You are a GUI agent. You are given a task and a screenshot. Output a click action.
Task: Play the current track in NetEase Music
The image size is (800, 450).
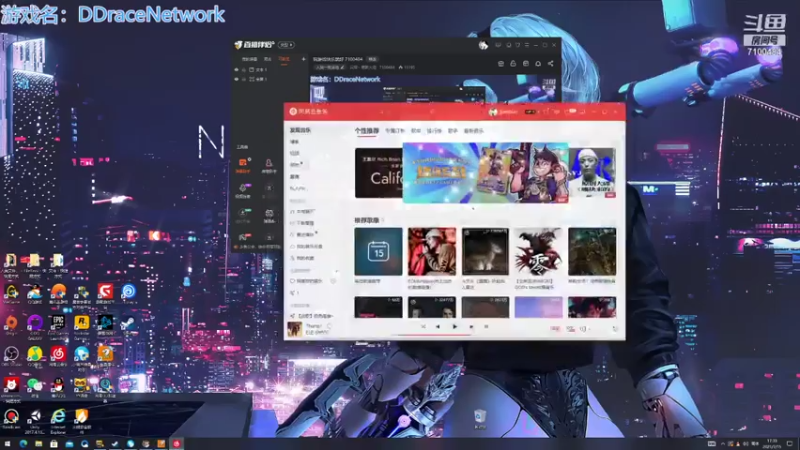(455, 327)
